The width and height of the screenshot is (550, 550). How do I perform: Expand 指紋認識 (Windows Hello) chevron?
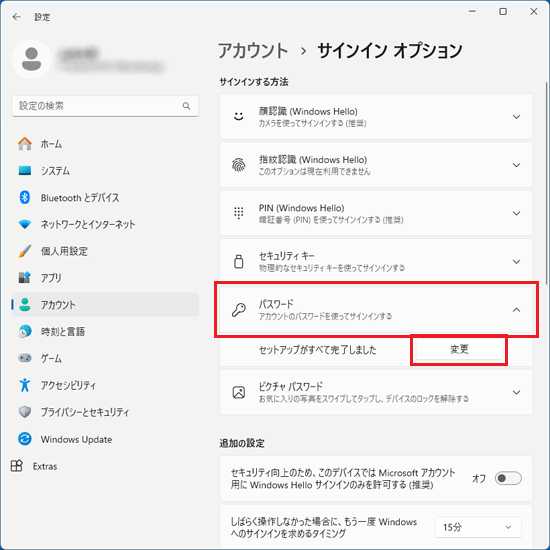(516, 165)
